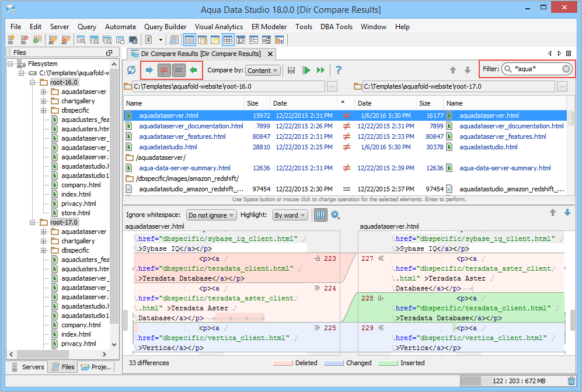Click the Deleted color legend swatch
The width and height of the screenshot is (582, 392).
tap(283, 363)
